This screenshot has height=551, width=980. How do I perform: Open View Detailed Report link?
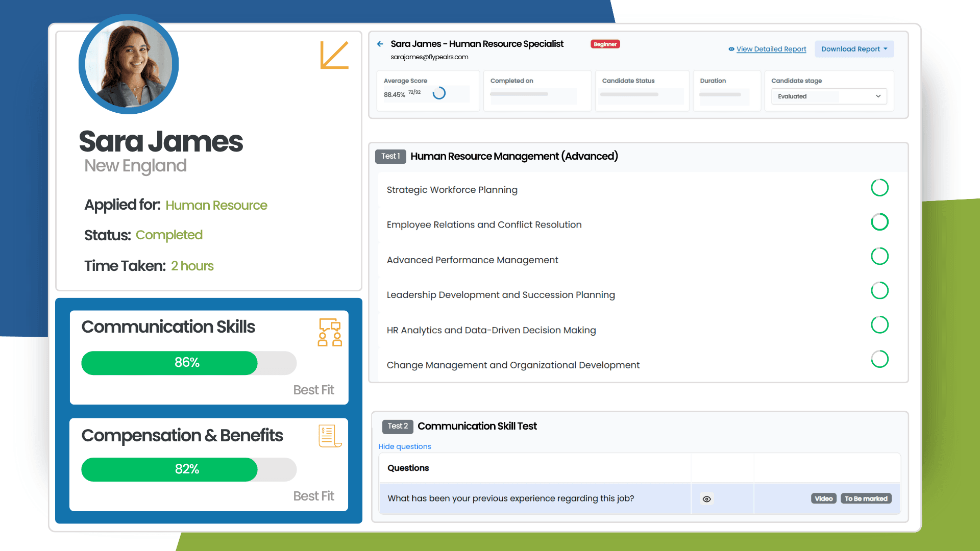[771, 49]
